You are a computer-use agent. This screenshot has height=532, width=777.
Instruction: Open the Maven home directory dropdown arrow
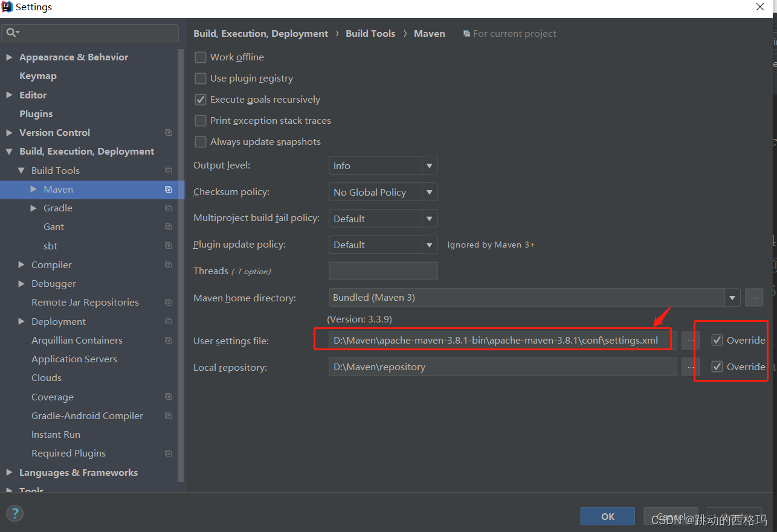point(733,297)
